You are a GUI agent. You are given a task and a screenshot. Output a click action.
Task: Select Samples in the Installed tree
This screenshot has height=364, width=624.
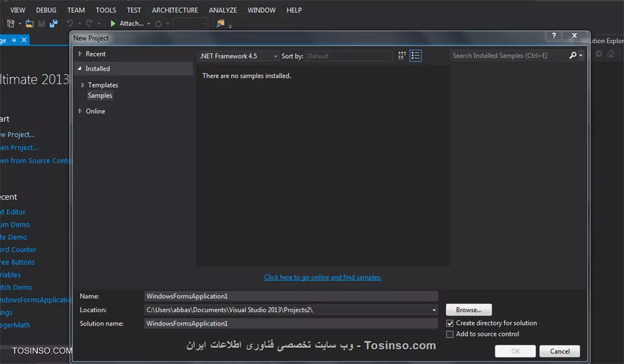click(x=100, y=96)
